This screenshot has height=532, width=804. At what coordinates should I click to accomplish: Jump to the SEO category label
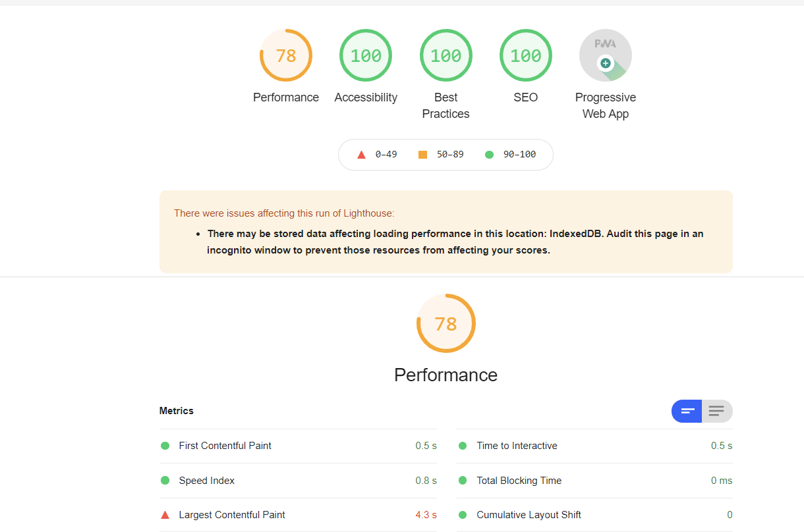pyautogui.click(x=526, y=97)
